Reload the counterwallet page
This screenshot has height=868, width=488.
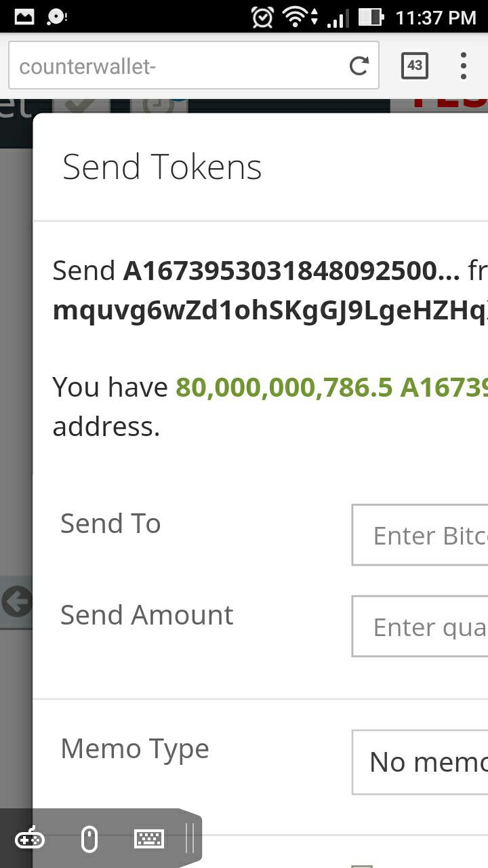[x=359, y=66]
